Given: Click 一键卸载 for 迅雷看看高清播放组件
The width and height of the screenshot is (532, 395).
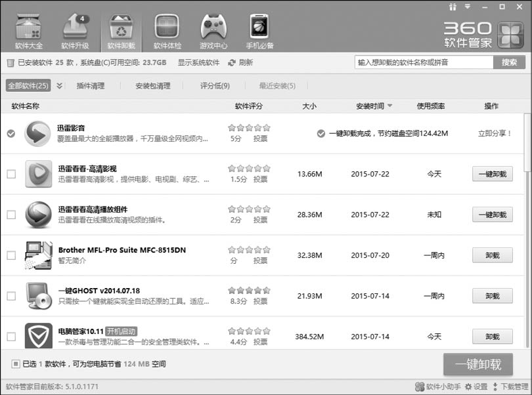Looking at the screenshot, I should (x=493, y=215).
